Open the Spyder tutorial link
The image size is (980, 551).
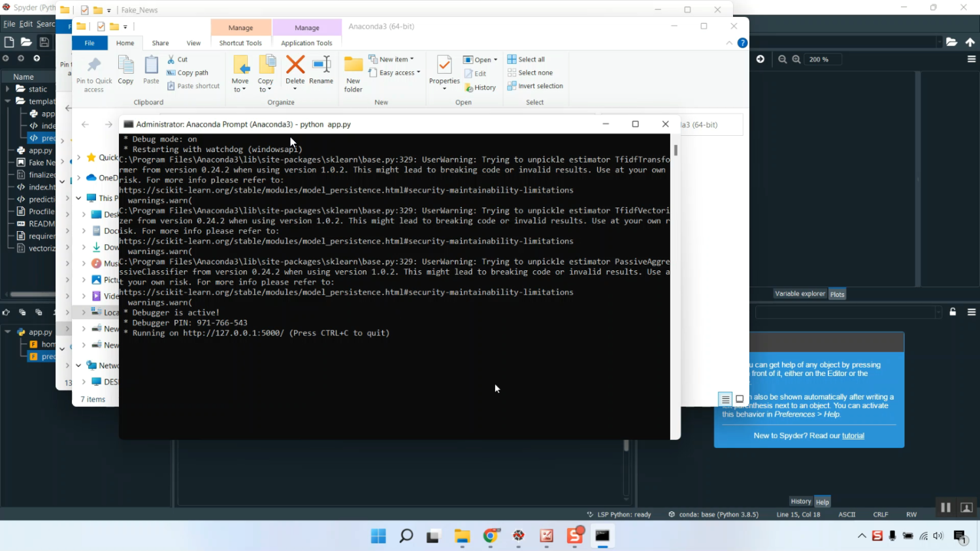(853, 435)
